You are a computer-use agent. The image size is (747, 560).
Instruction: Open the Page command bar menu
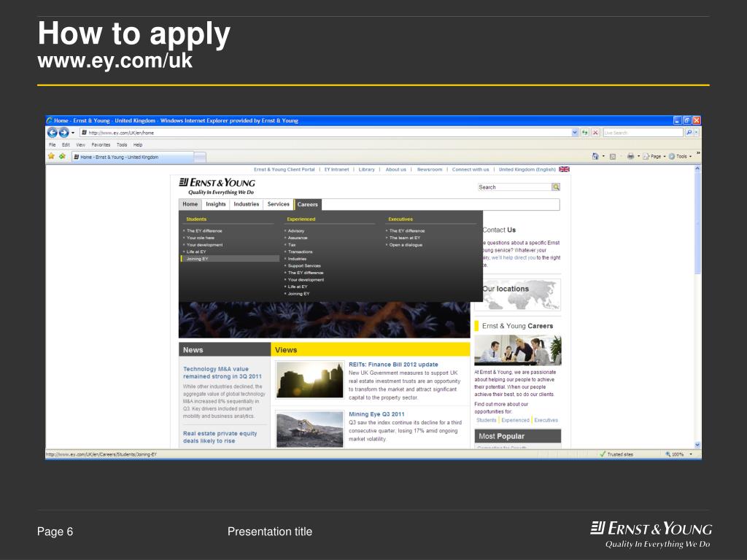654,156
